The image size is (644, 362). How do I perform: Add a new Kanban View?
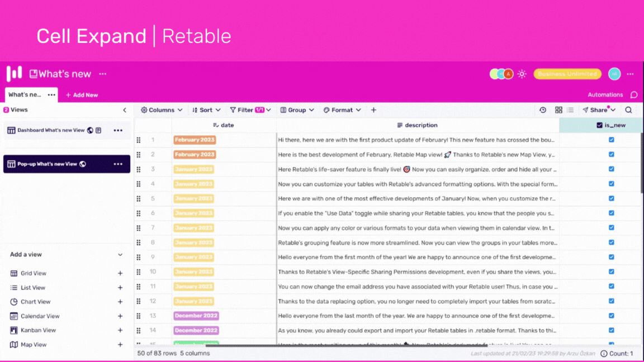tap(120, 330)
